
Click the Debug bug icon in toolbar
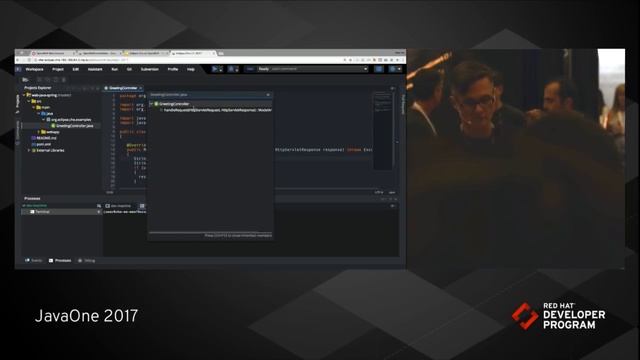[x=231, y=69]
